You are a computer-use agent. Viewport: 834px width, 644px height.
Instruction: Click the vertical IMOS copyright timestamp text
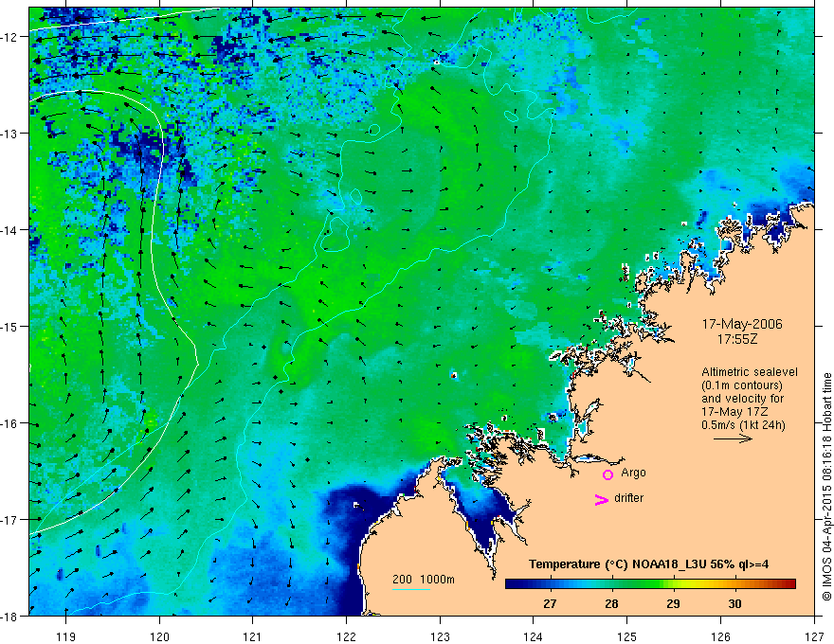(x=827, y=487)
